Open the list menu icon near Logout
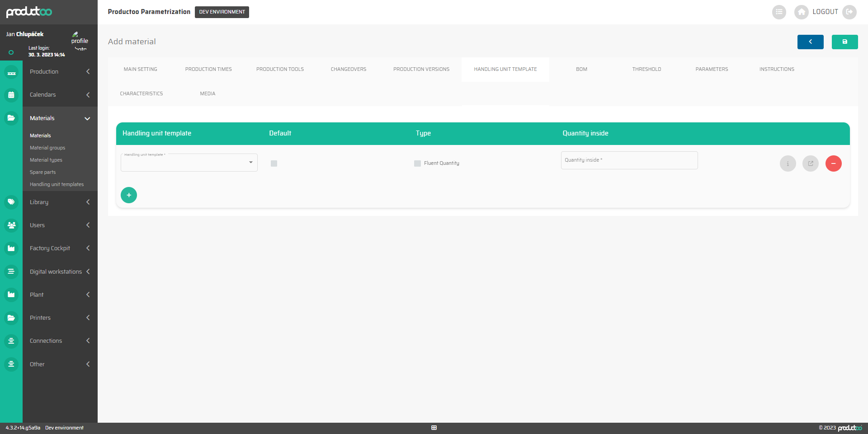 pyautogui.click(x=779, y=12)
